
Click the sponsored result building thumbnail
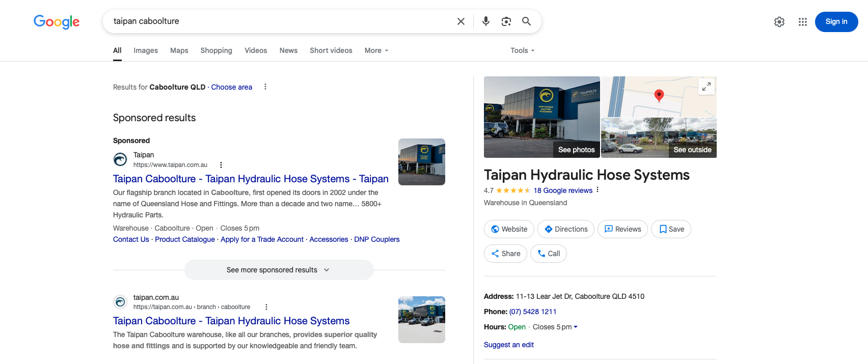pos(422,162)
